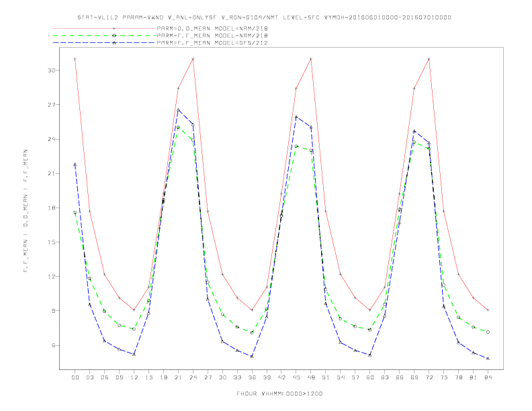
Task: Click red observed peak at hour 48
Action: click(x=311, y=59)
